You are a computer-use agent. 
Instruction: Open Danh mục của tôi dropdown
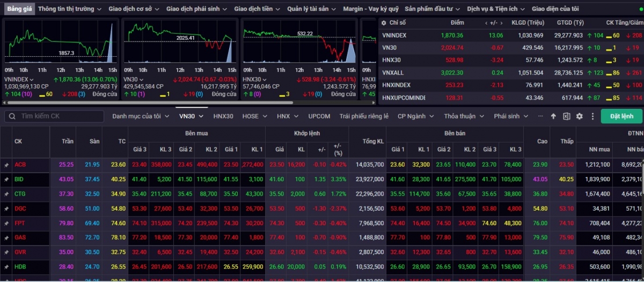click(x=141, y=116)
